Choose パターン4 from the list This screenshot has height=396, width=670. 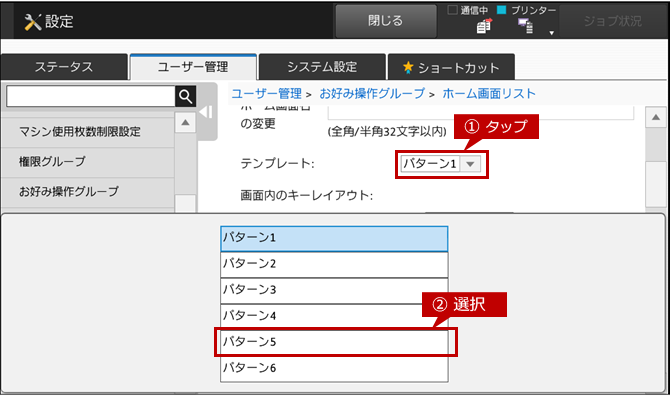coord(334,317)
